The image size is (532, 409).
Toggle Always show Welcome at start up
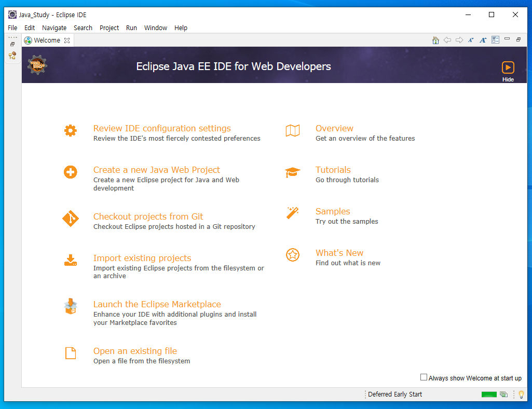[x=424, y=377]
